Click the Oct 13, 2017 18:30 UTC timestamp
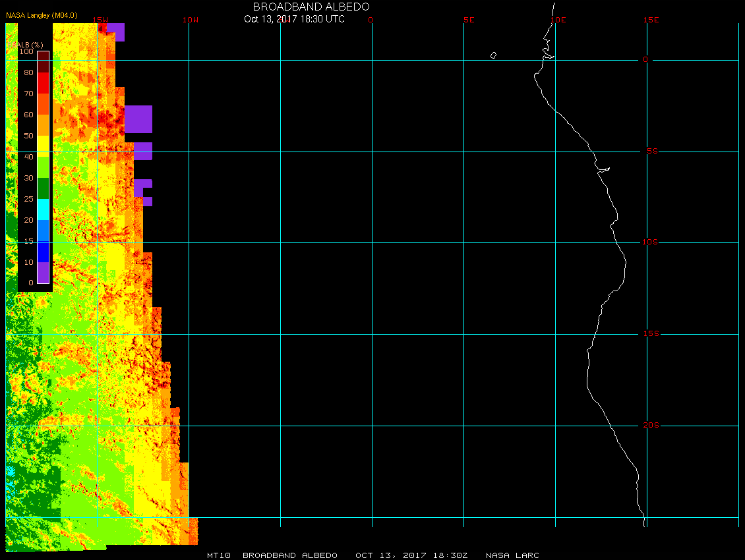Image resolution: width=745 pixels, height=560 pixels. coord(294,19)
